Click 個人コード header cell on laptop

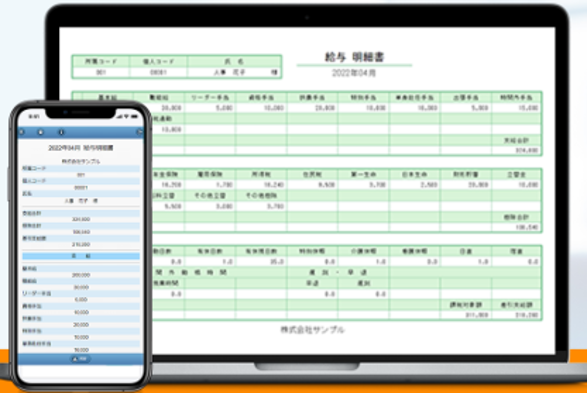click(158, 61)
